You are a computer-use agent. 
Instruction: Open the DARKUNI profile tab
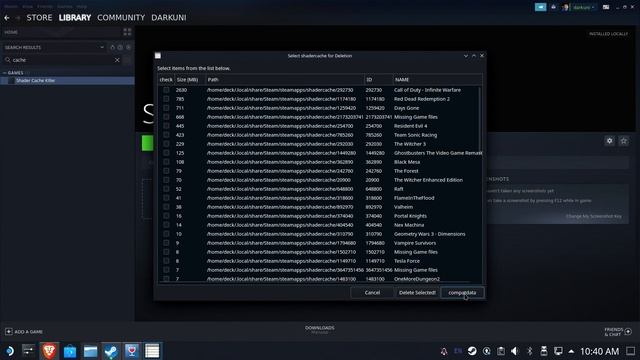(x=169, y=18)
